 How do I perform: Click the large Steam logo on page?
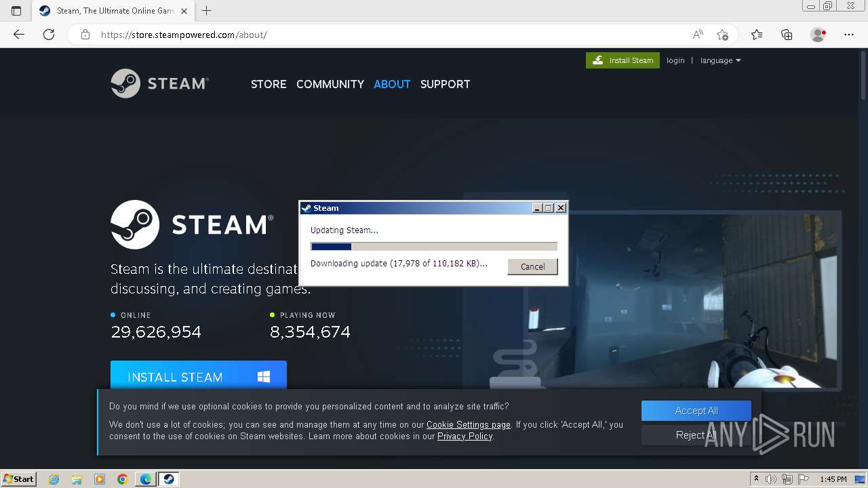point(192,224)
